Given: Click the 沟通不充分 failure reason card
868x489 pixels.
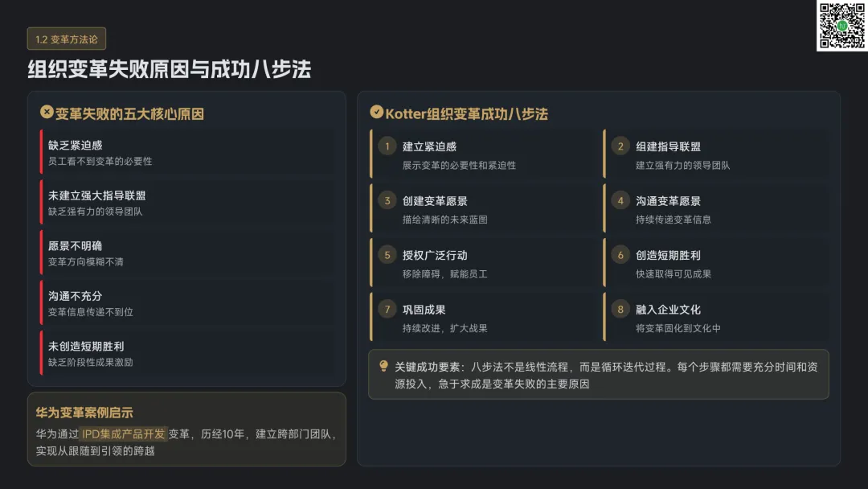Looking at the screenshot, I should 187,303.
